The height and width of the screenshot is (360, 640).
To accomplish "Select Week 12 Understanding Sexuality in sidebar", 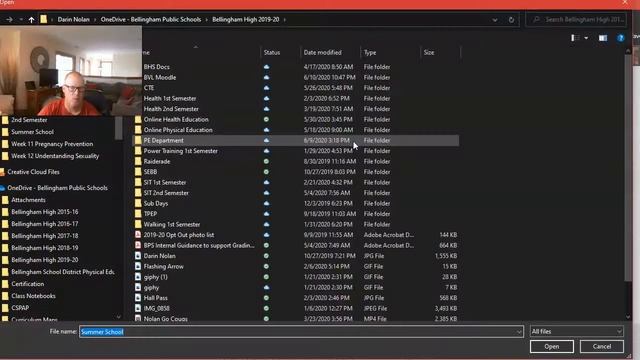I will pyautogui.click(x=55, y=156).
